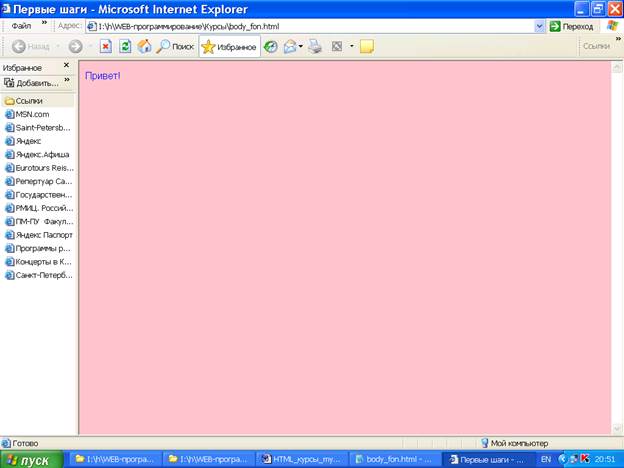Open Яндекс.Афиша favorite

[x=37, y=154]
